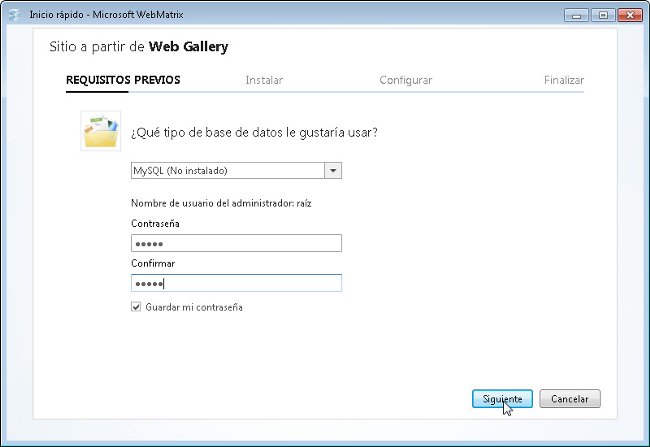This screenshot has width=650, height=447.
Task: Click the Siguiente button
Action: coord(502,399)
